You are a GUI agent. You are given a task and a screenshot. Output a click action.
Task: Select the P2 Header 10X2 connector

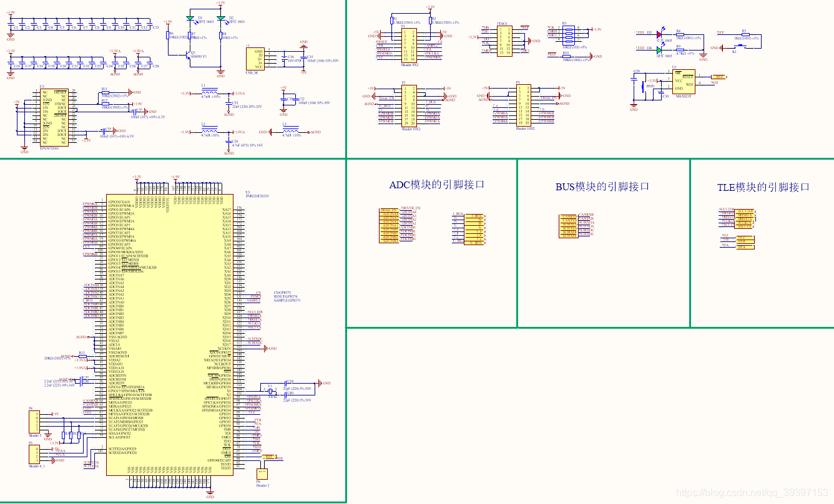[x=410, y=105]
